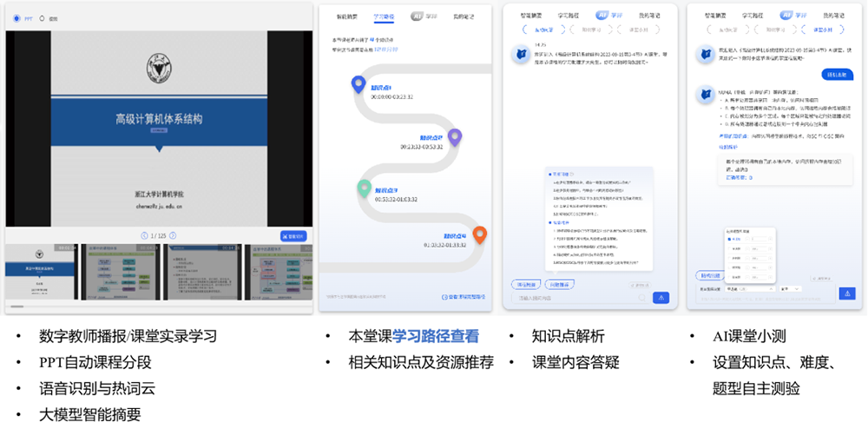Image resolution: width=868 pixels, height=429 pixels.
Task: Click the green pin for 知识点3
Action: 364,186
